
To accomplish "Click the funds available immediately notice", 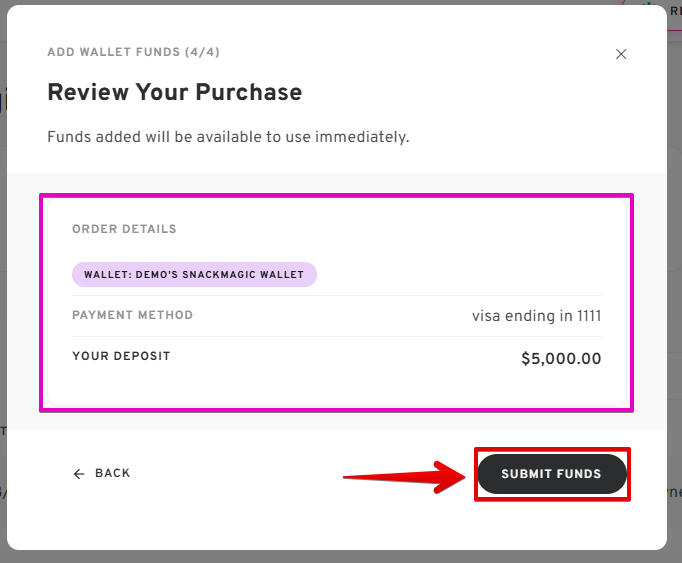I will pos(228,137).
